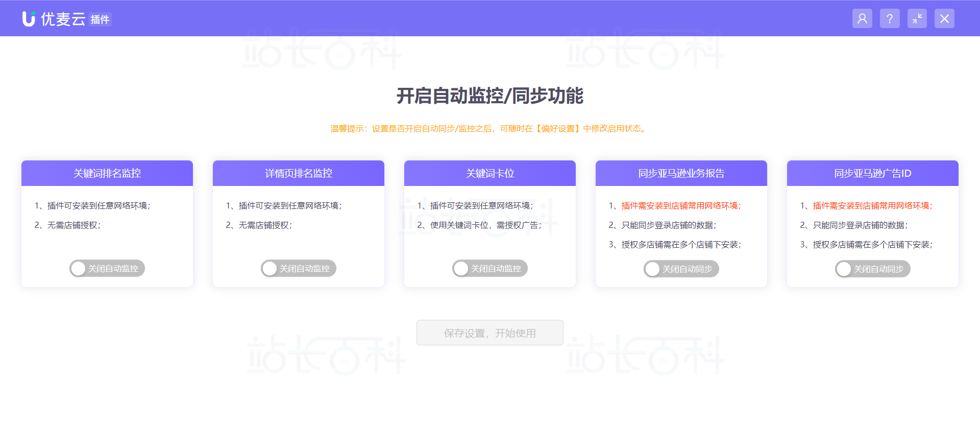Click the 开启自动监控/同步功能 heading
Image resolution: width=980 pixels, height=444 pixels.
tap(490, 96)
